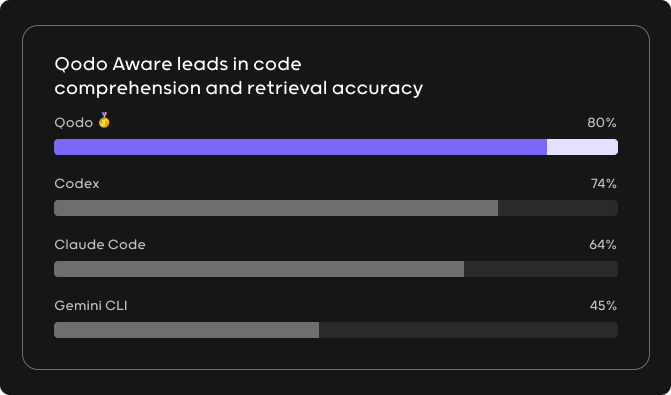Image resolution: width=671 pixels, height=395 pixels.
Task: Click the light unfilled end of Qodo bar
Action: (582, 147)
